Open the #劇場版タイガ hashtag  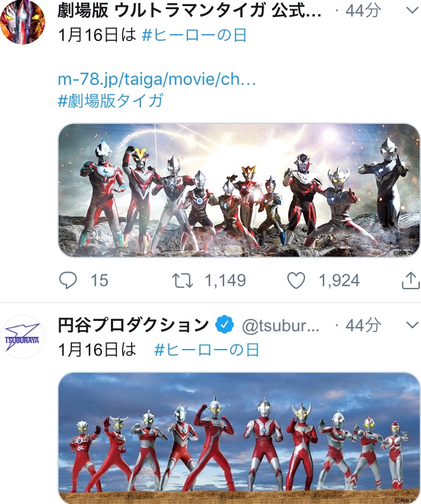(x=110, y=101)
